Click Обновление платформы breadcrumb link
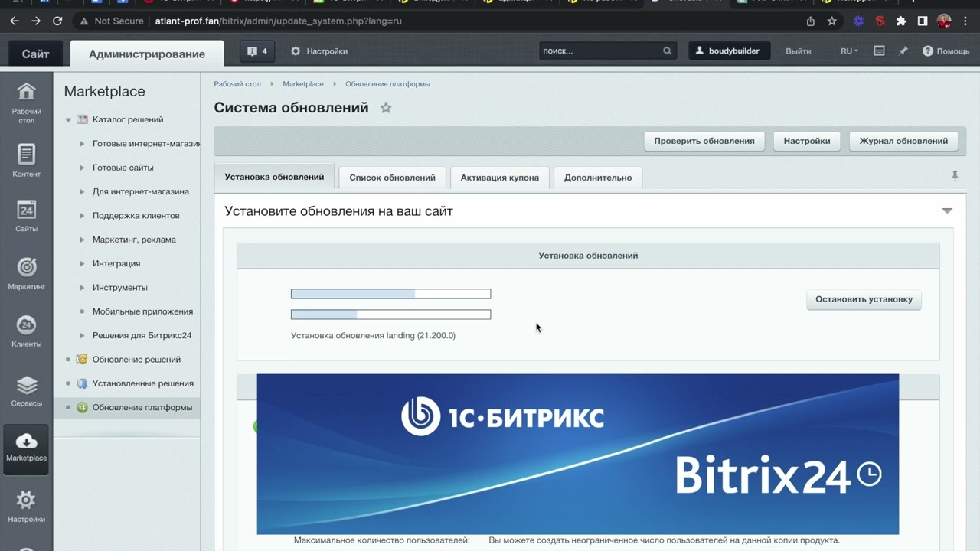Screen dimensions: 980x551 click(387, 84)
